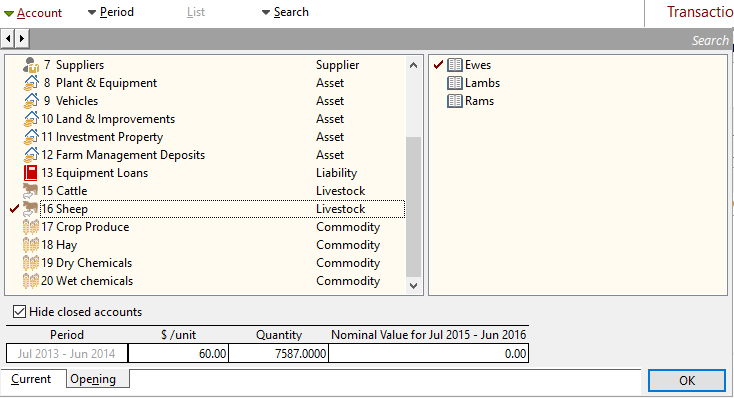Click the Supplier type text for Suppliers
Screen dimensions: 734x398
pos(338,65)
